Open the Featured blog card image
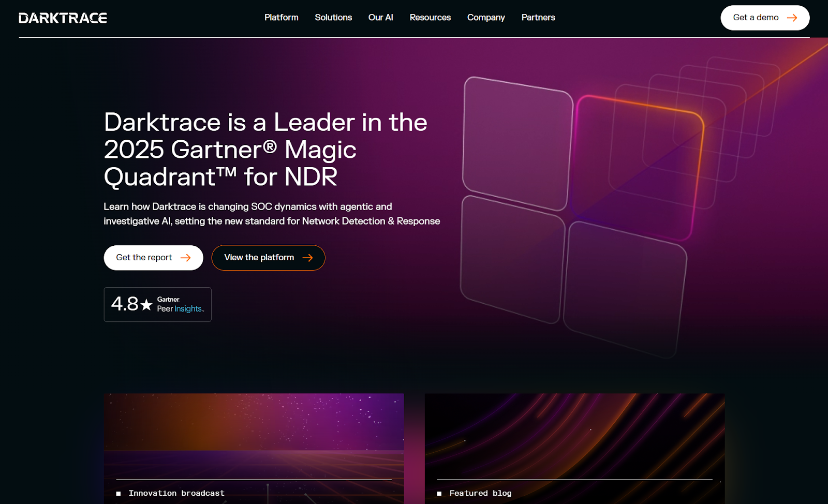Viewport: 828px width, 504px height. [x=574, y=435]
